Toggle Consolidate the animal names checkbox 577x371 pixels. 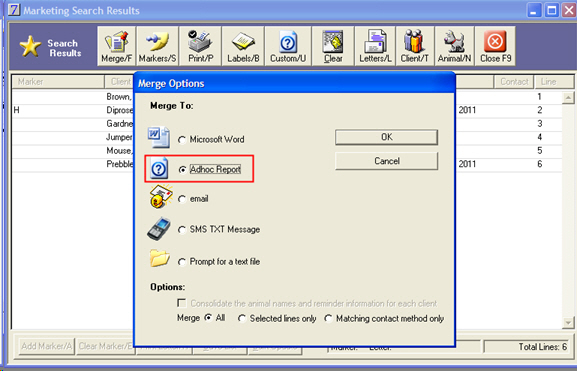pyautogui.click(x=181, y=303)
